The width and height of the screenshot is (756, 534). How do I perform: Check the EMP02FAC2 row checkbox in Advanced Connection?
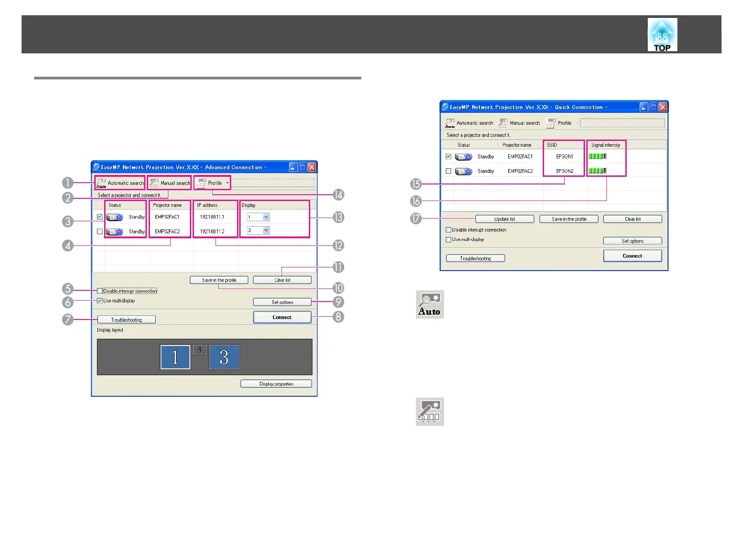[100, 232]
